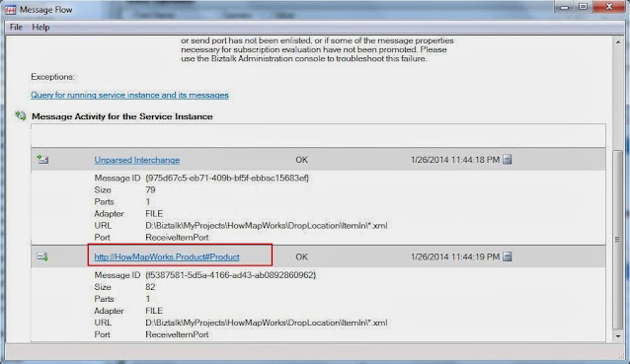Click the Exceptions: label

pyautogui.click(x=52, y=77)
